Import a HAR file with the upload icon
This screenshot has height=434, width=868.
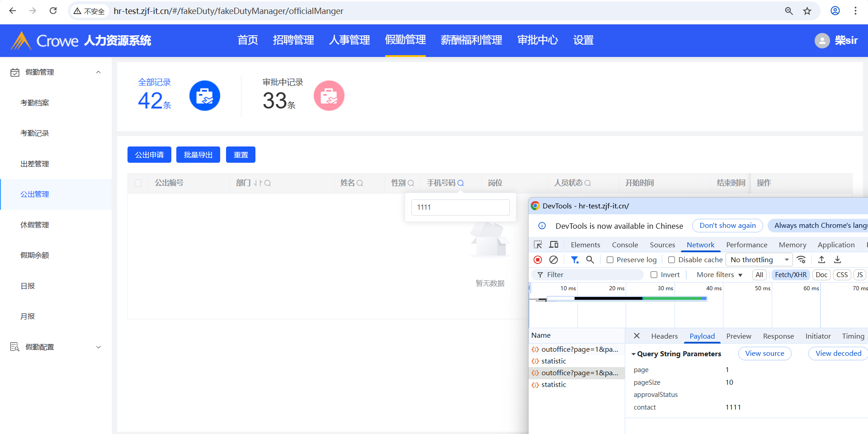pos(822,259)
